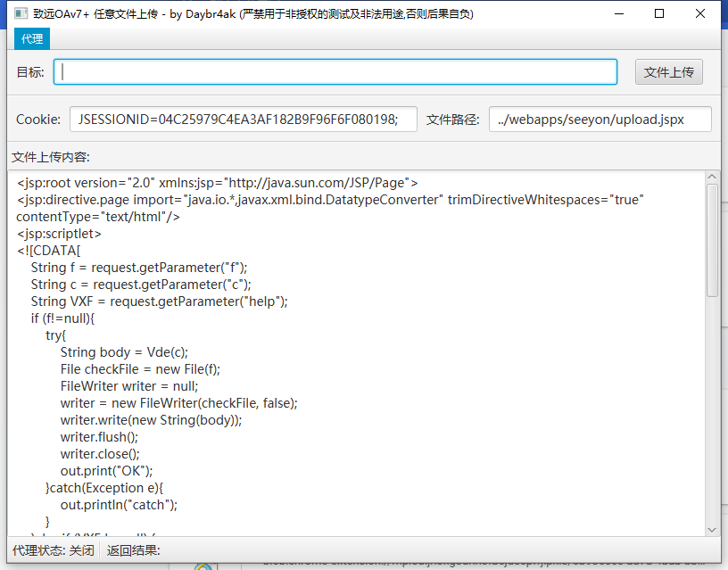Click the line 'String f = request.getParameter("f");'

139,268
